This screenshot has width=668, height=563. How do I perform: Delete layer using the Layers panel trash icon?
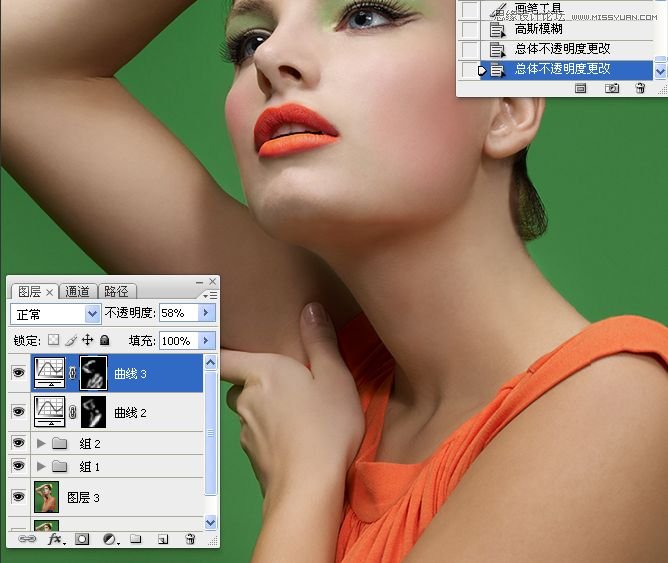[x=190, y=539]
